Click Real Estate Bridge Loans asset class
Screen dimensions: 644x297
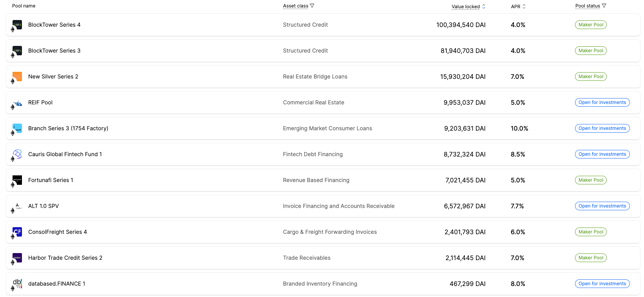pos(315,77)
